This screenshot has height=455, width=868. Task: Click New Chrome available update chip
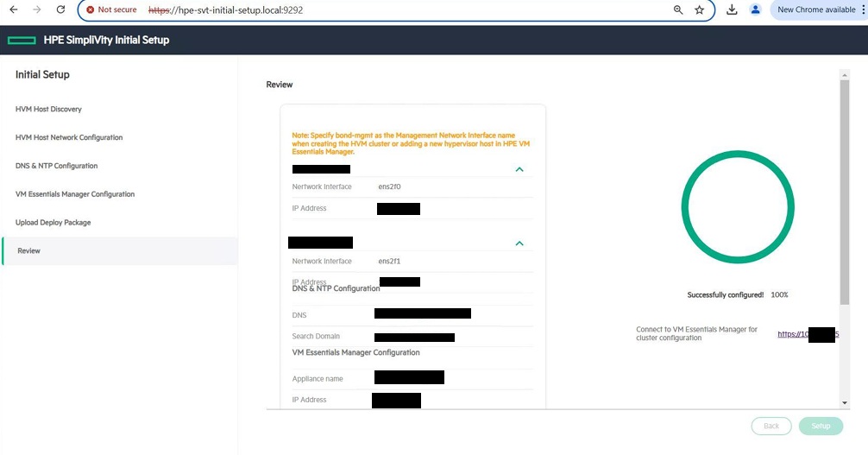coord(816,9)
